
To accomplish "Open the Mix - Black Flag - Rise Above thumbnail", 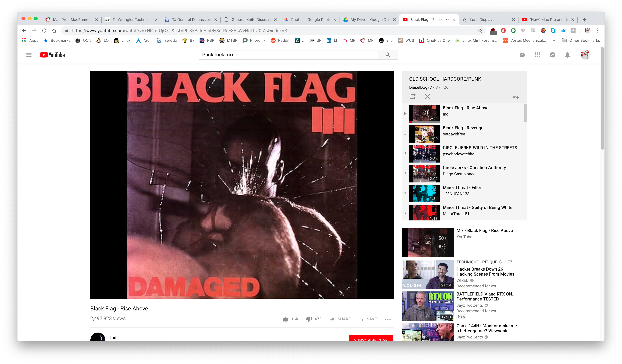I will coord(427,242).
